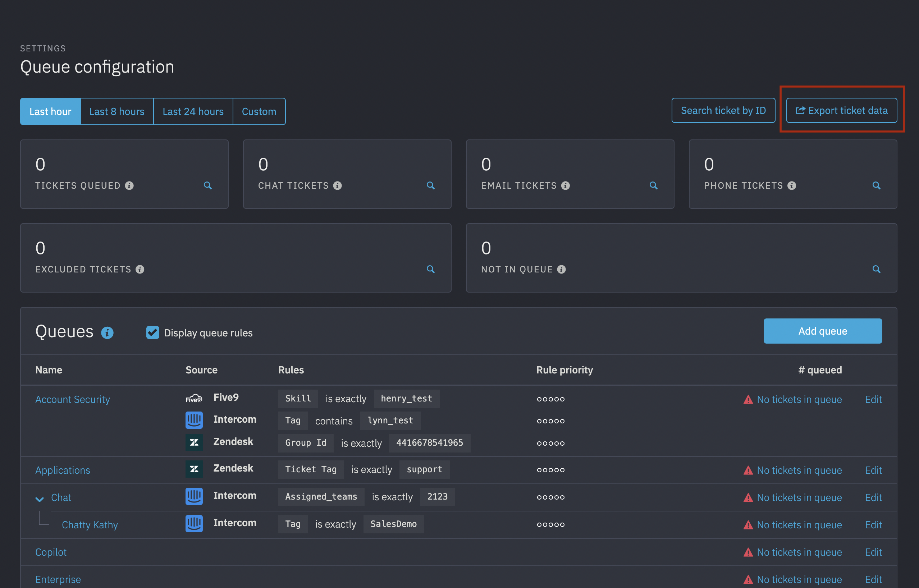Click the Add queue button
Image resolution: width=919 pixels, height=588 pixels.
coord(822,331)
